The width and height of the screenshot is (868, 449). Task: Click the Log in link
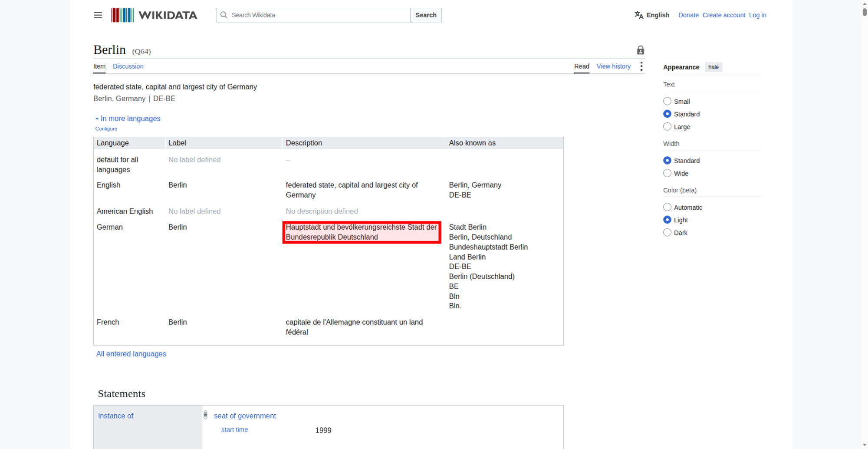pos(757,15)
